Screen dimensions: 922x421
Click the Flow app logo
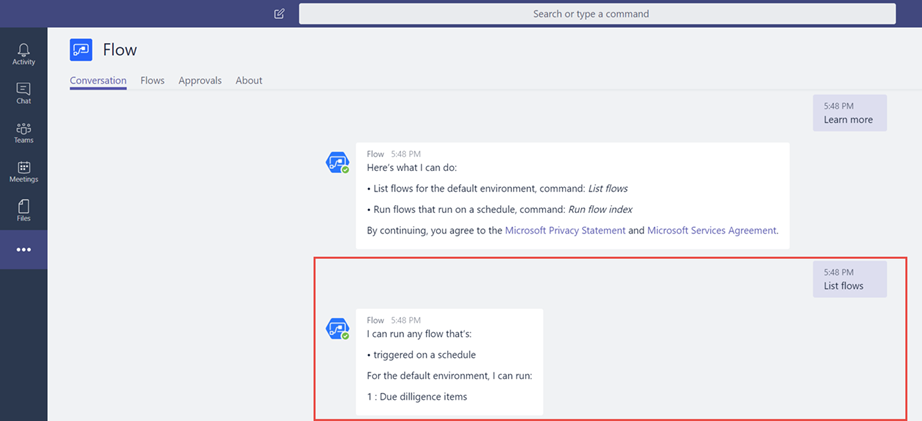click(81, 50)
